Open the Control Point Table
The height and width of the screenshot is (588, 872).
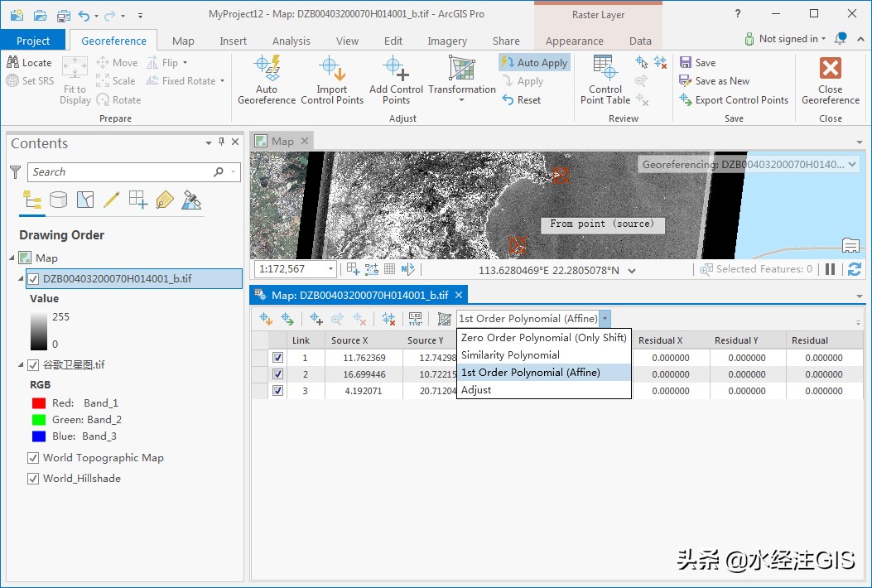[x=605, y=80]
